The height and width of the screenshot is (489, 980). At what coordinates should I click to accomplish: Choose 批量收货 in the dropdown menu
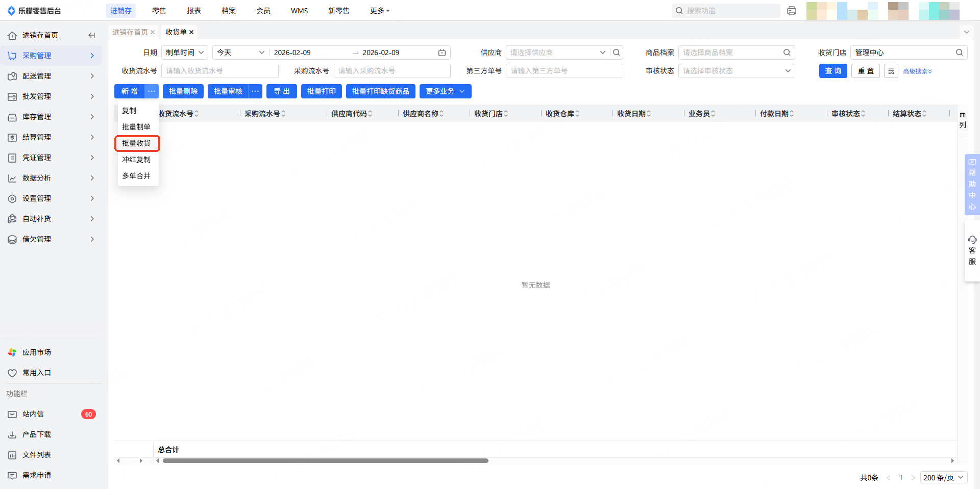point(136,143)
